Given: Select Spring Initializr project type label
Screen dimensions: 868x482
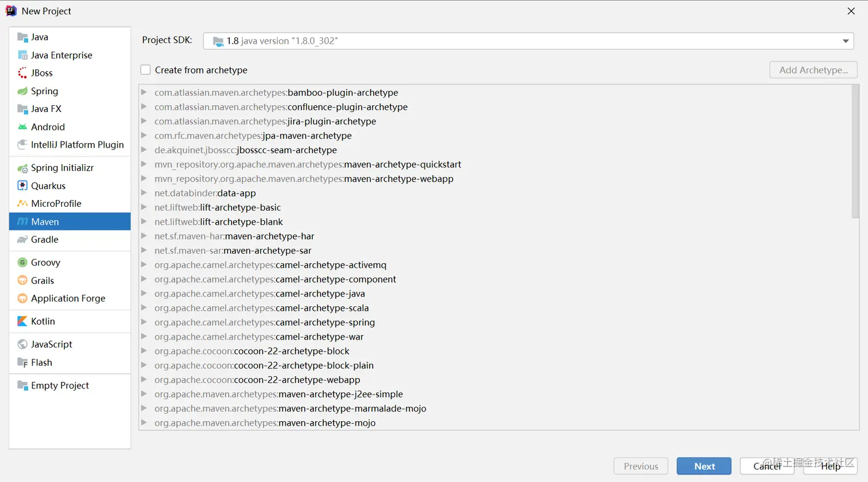Looking at the screenshot, I should (x=62, y=168).
